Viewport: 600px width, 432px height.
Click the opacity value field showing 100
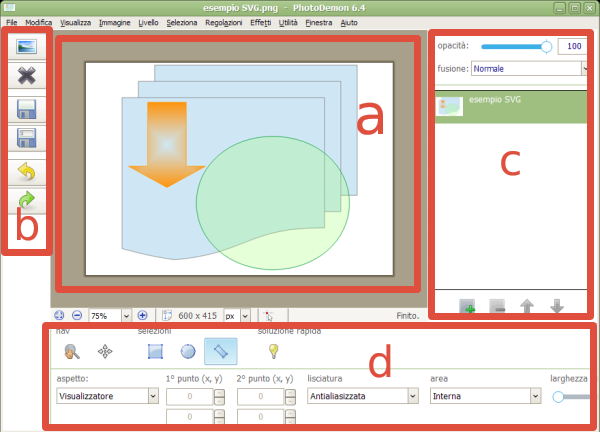(x=572, y=46)
